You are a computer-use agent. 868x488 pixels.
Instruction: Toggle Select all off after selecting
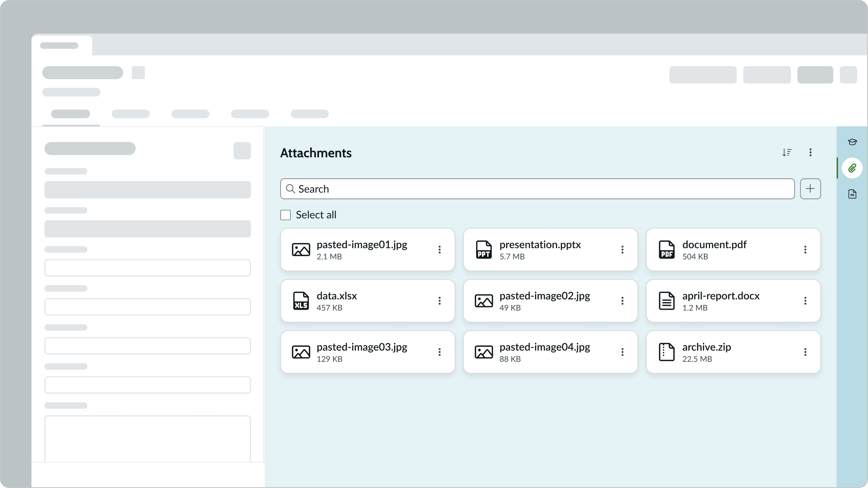[285, 215]
